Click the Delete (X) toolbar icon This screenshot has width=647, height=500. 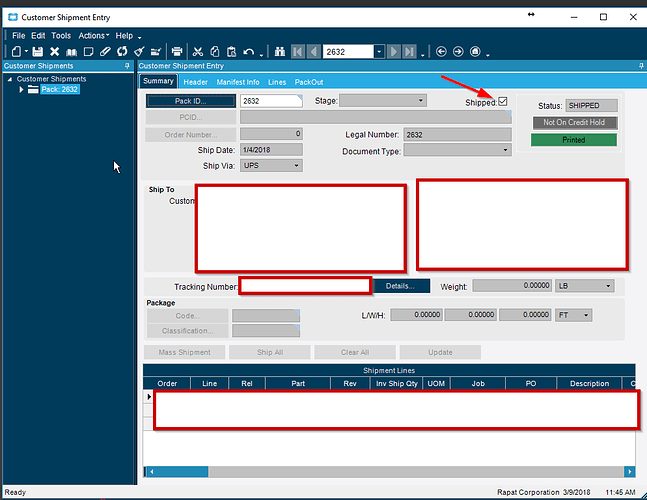click(x=55, y=51)
